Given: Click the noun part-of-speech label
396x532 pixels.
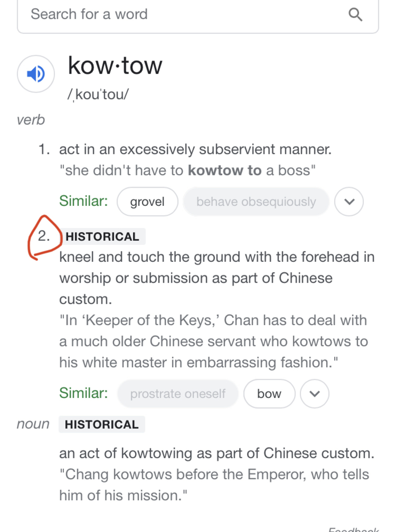Looking at the screenshot, I should click(33, 424).
